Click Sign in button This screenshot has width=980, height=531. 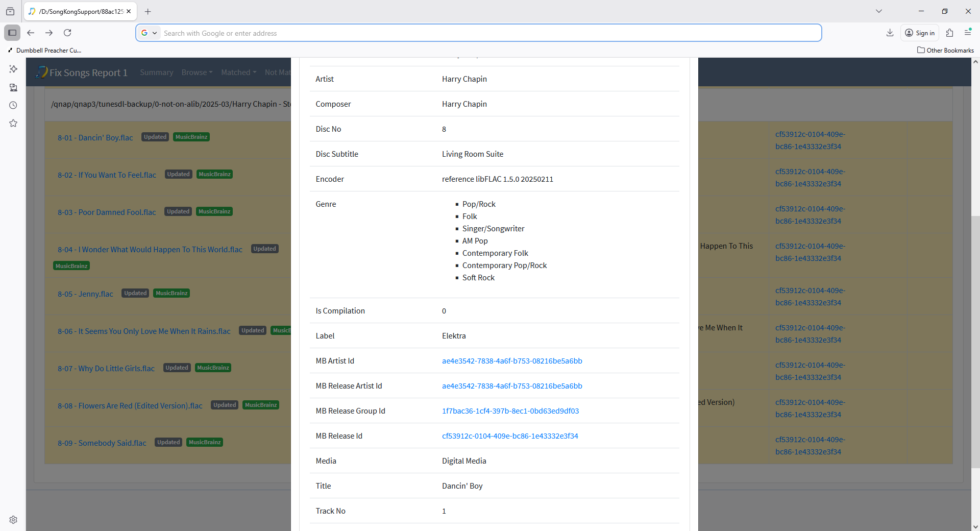point(920,33)
